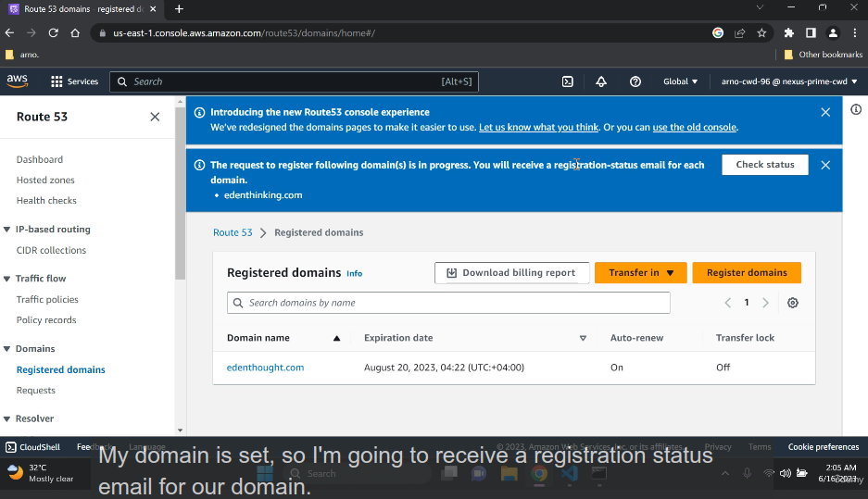The height and width of the screenshot is (499, 868).
Task: Dismiss the new console experience banner
Action: click(825, 112)
